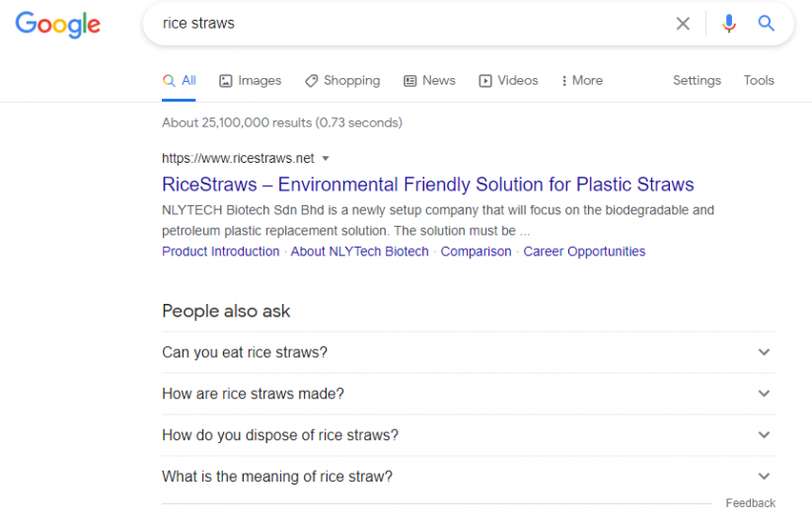This screenshot has height=525, width=812.
Task: Click "How are rice straws made?" question text
Action: pyautogui.click(x=253, y=394)
